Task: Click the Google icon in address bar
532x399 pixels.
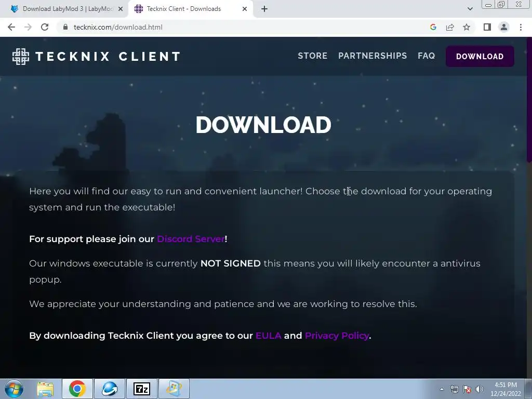Action: tap(433, 27)
